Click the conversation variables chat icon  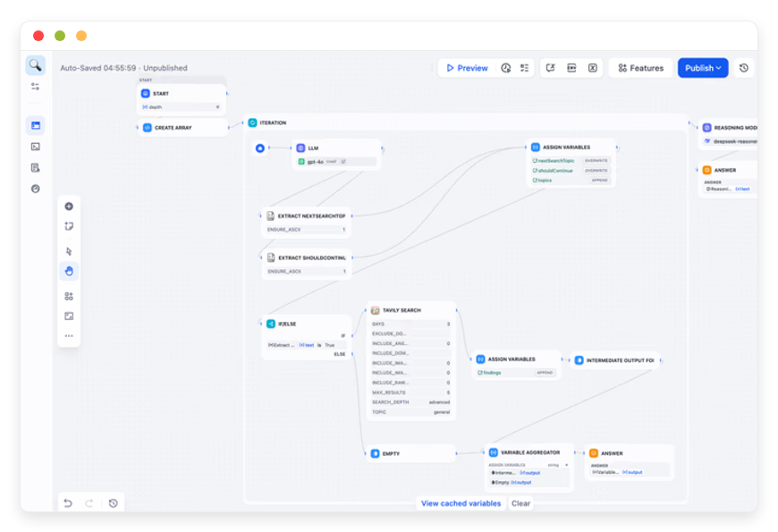(551, 68)
